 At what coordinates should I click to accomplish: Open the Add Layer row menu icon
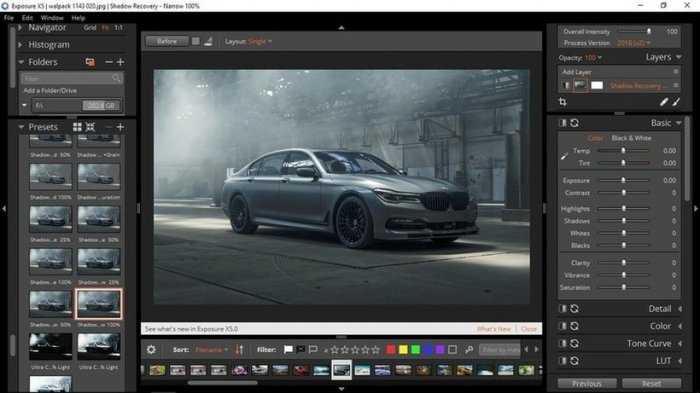click(675, 71)
